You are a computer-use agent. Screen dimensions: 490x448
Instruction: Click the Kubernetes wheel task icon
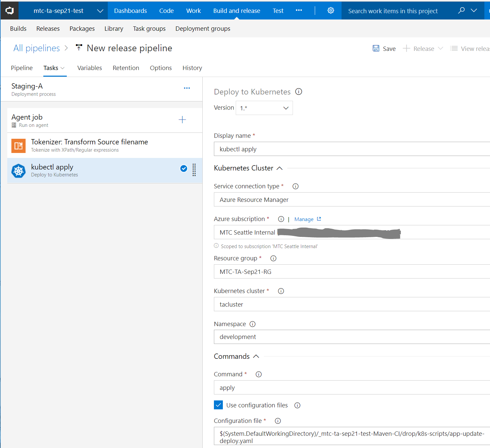[19, 171]
